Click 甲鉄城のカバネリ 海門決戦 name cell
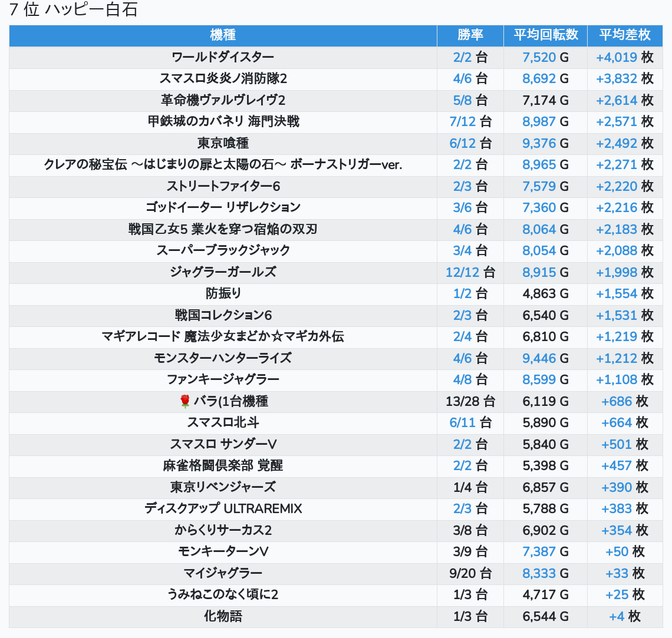 click(223, 121)
